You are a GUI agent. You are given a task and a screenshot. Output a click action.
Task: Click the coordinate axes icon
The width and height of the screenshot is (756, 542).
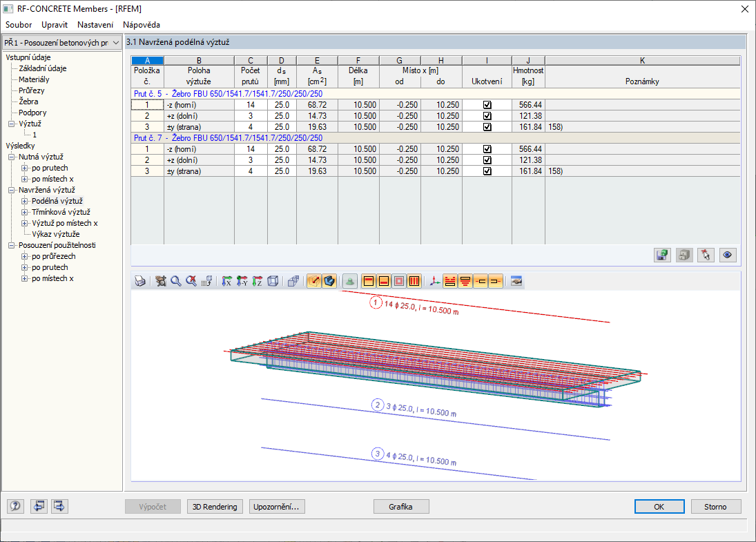[x=435, y=281]
